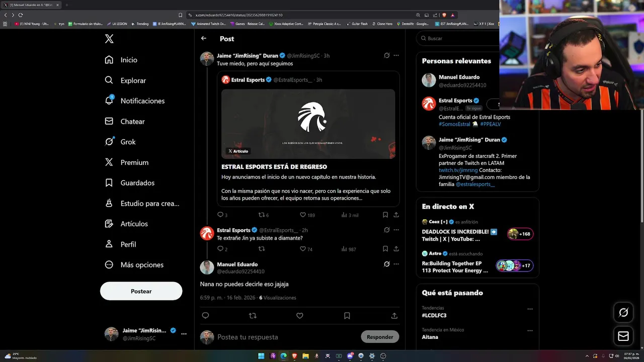The height and width of the screenshot is (362, 644).
Task: View analytics of post with 3 mil views
Action: point(350,215)
